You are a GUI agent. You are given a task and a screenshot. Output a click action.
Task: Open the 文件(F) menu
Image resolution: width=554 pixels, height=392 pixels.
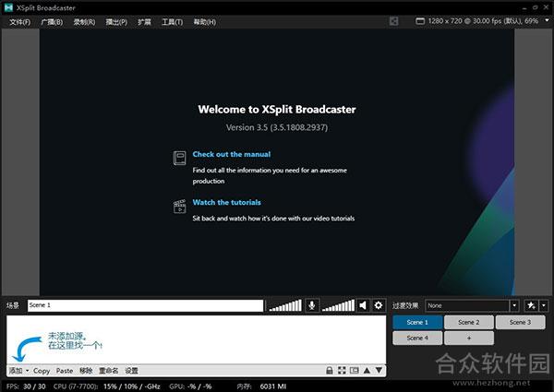tap(19, 22)
